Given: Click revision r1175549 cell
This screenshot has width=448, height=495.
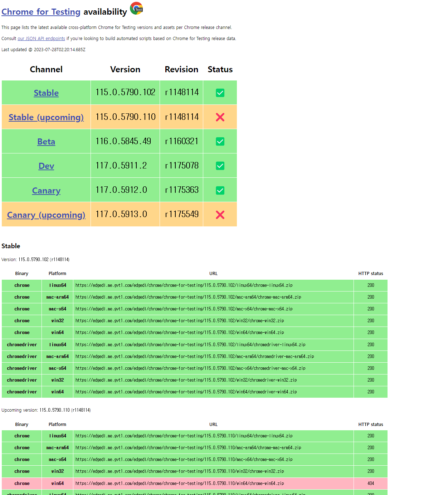Looking at the screenshot, I should point(181,214).
